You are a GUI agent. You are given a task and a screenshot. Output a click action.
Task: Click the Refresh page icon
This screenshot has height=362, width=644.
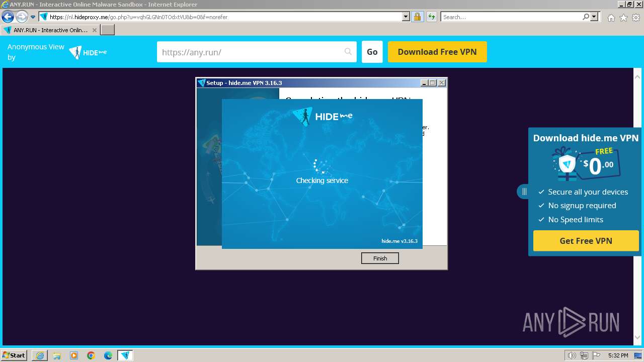pos(431,17)
